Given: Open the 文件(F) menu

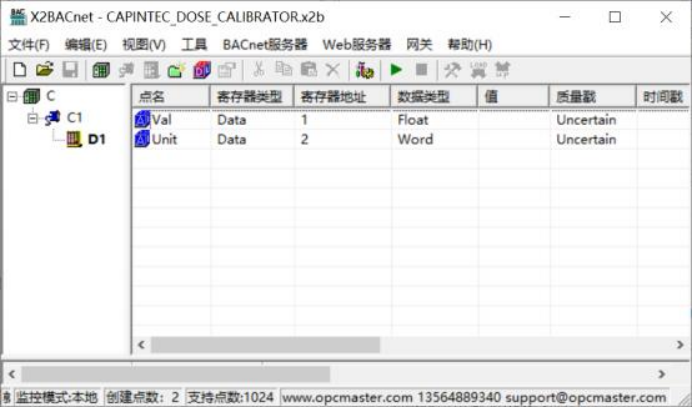Looking at the screenshot, I should click(x=29, y=45).
